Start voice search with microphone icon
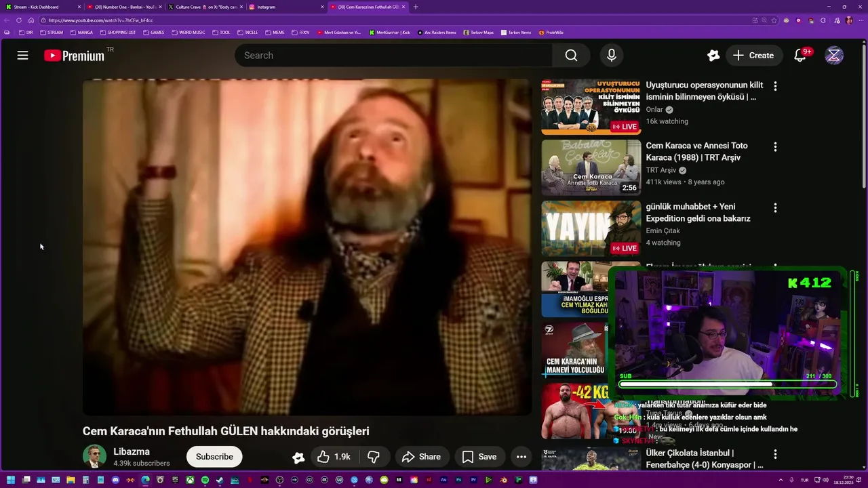 pos(612,56)
